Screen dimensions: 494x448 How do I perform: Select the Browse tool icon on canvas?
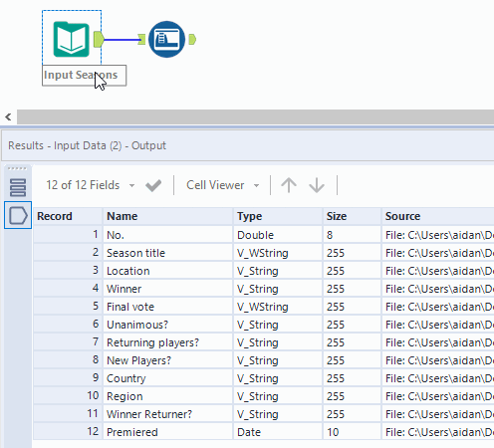pyautogui.click(x=166, y=39)
